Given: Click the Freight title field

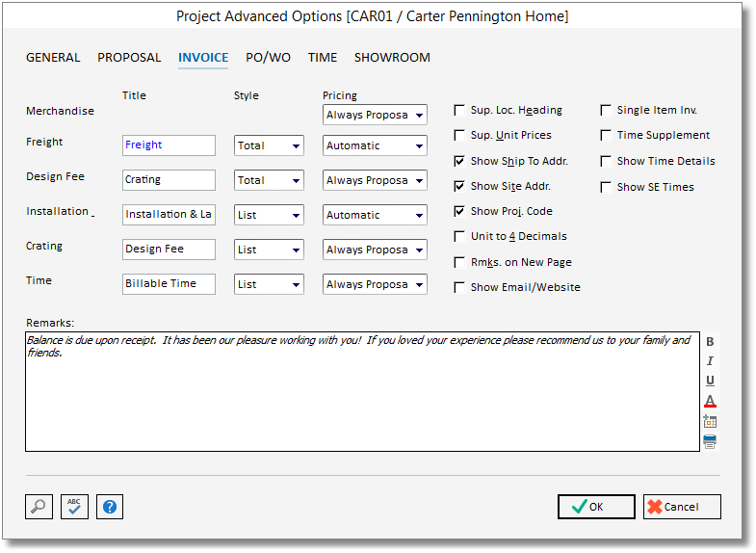Looking at the screenshot, I should click(169, 145).
